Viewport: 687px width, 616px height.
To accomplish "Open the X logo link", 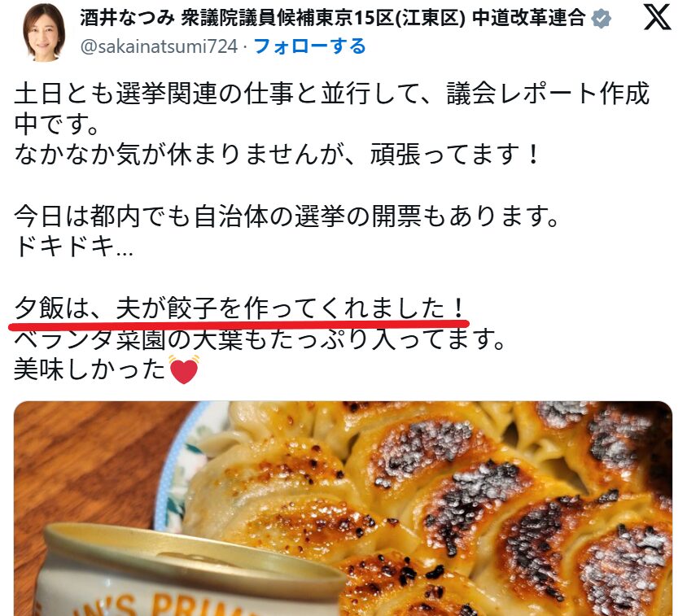I will tap(657, 16).
